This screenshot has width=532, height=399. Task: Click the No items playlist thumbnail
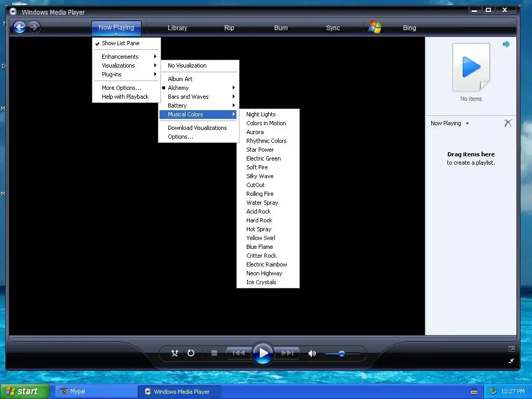pyautogui.click(x=471, y=67)
